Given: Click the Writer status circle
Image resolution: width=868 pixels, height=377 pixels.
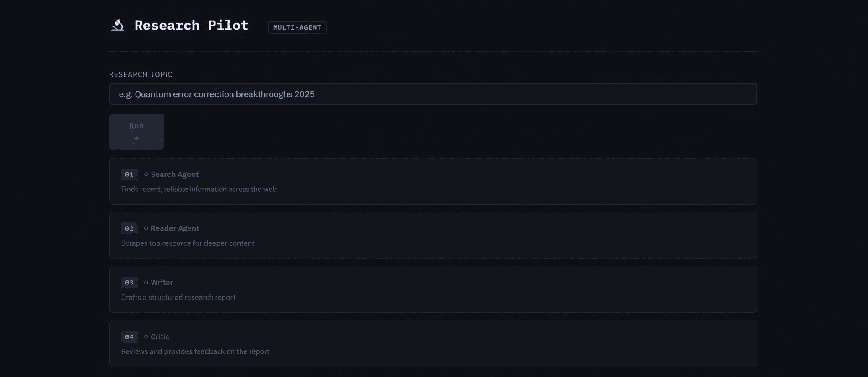Looking at the screenshot, I should click(146, 282).
